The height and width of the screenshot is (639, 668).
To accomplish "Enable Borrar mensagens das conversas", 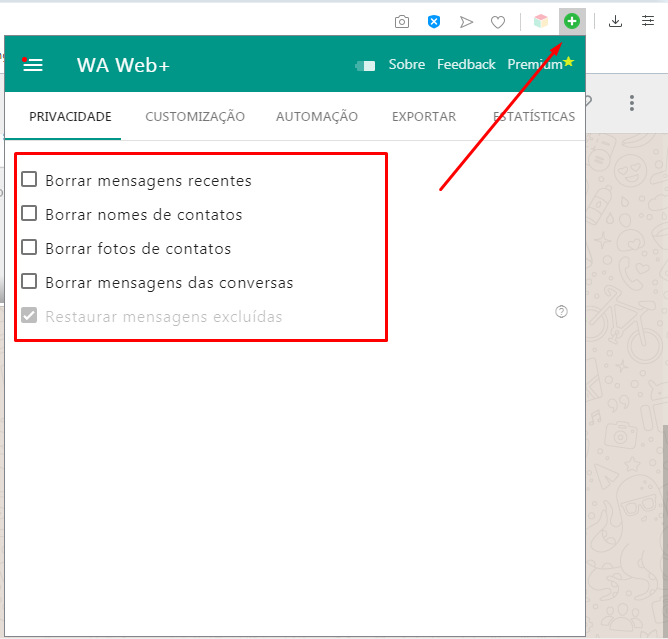I will coord(30,282).
